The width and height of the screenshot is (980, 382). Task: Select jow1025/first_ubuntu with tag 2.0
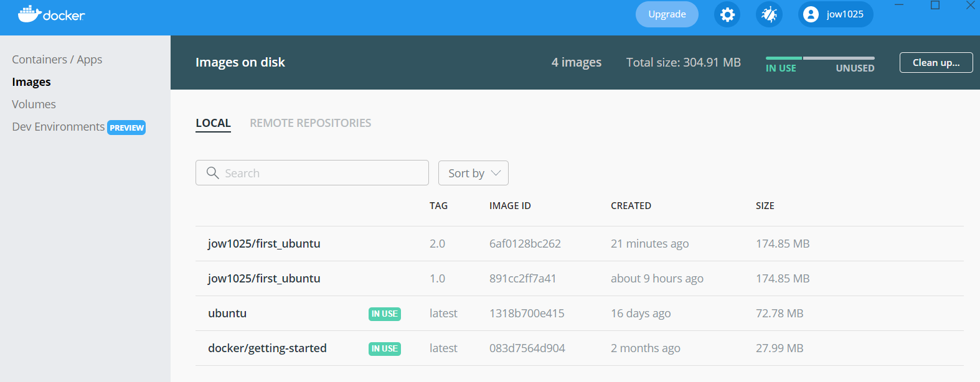579,244
